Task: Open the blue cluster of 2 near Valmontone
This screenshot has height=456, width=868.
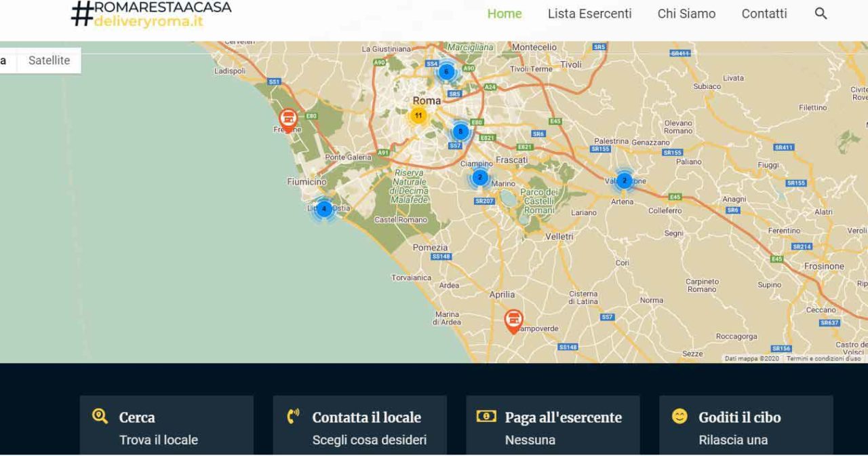Action: tap(624, 180)
